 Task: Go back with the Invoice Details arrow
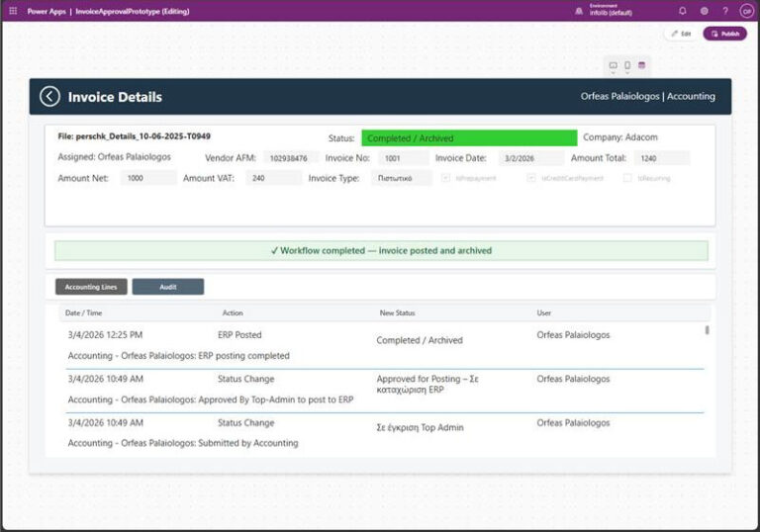click(49, 97)
